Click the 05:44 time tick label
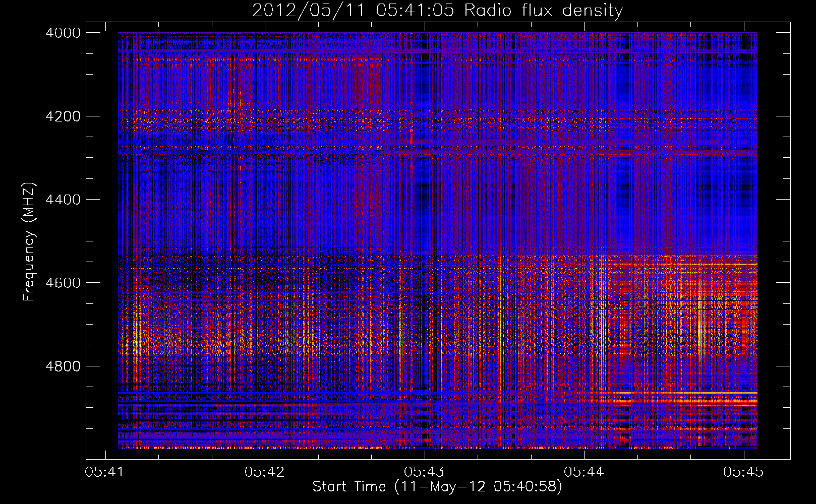 pyautogui.click(x=584, y=472)
